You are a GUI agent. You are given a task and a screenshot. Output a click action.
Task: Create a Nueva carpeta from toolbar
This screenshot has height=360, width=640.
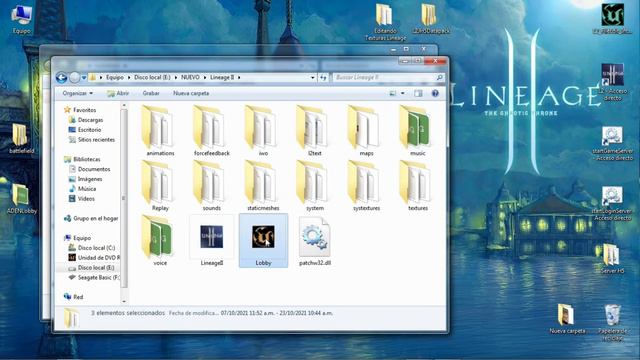[x=191, y=93]
